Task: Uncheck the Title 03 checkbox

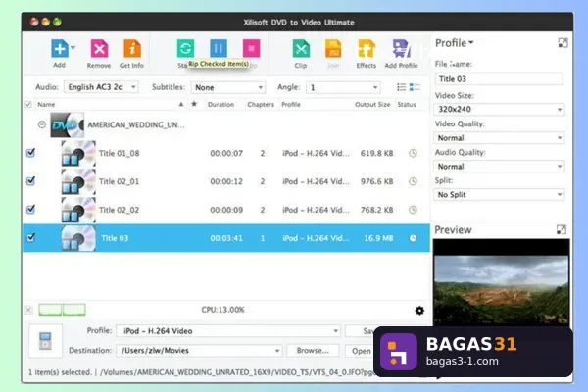Action: (30, 237)
